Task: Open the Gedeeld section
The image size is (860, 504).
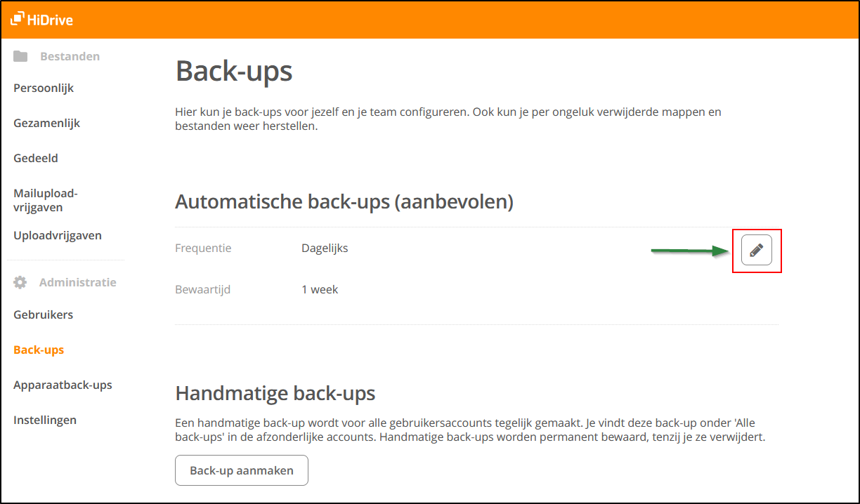Action: point(35,158)
